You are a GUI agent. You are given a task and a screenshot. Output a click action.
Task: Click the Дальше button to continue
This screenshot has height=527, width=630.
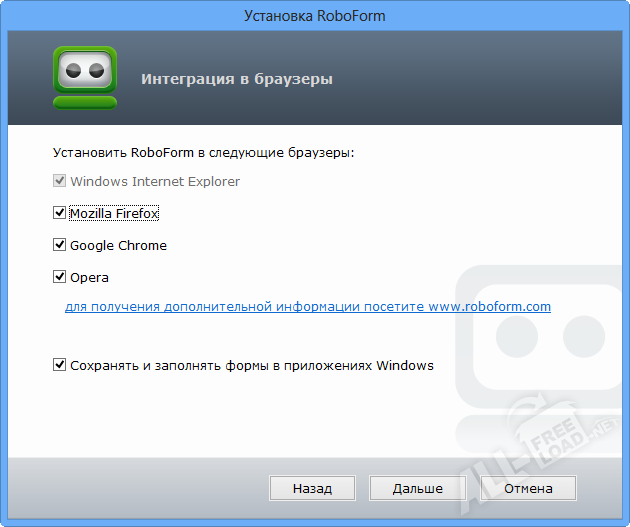coord(418,488)
